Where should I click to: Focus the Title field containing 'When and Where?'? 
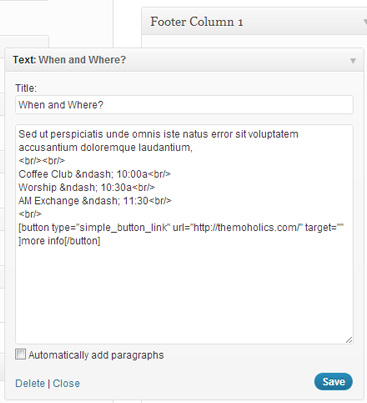tap(184, 105)
